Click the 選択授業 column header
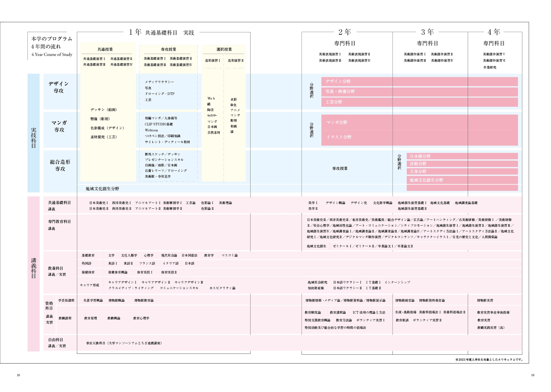Image resolution: width=551 pixels, height=392 pixels. pyautogui.click(x=224, y=49)
